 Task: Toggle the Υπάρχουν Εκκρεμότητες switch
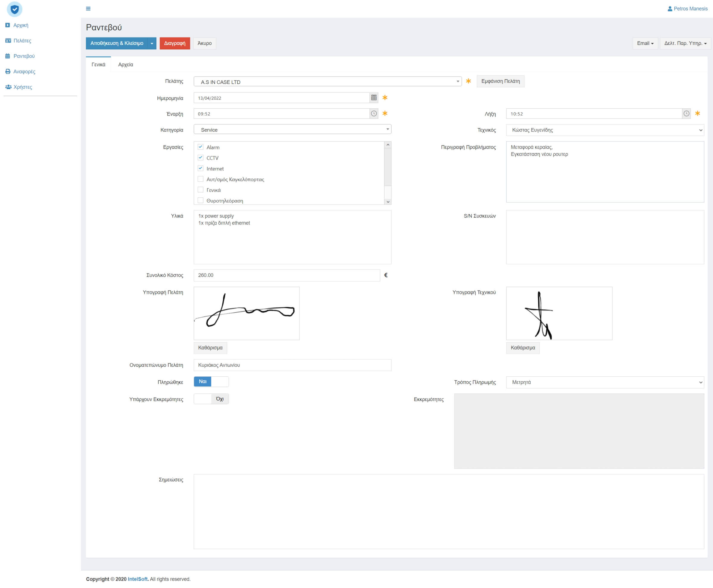tap(211, 399)
